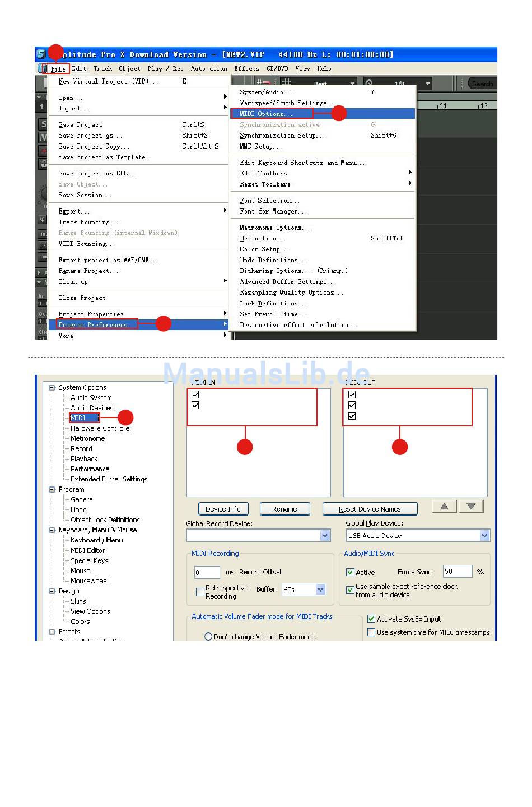
Task: Collapse the Design tree node
Action: [x=52, y=591]
